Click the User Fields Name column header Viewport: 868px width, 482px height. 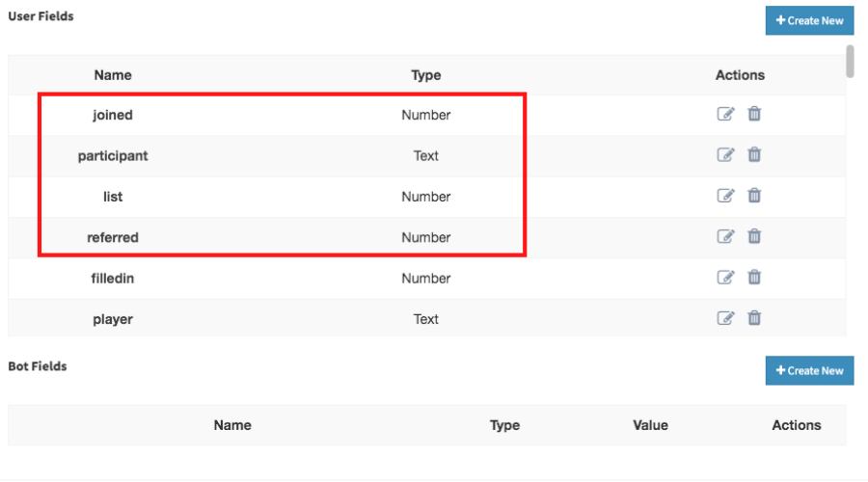(113, 75)
